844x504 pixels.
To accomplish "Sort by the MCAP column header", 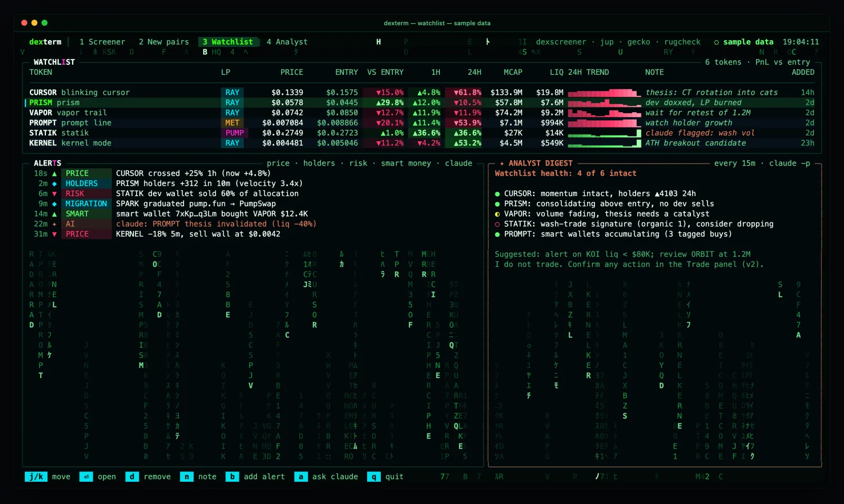I will click(513, 72).
